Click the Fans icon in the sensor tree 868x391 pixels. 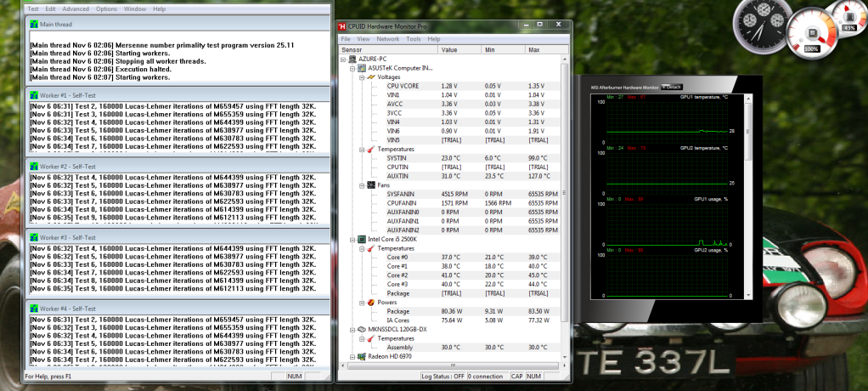click(371, 185)
